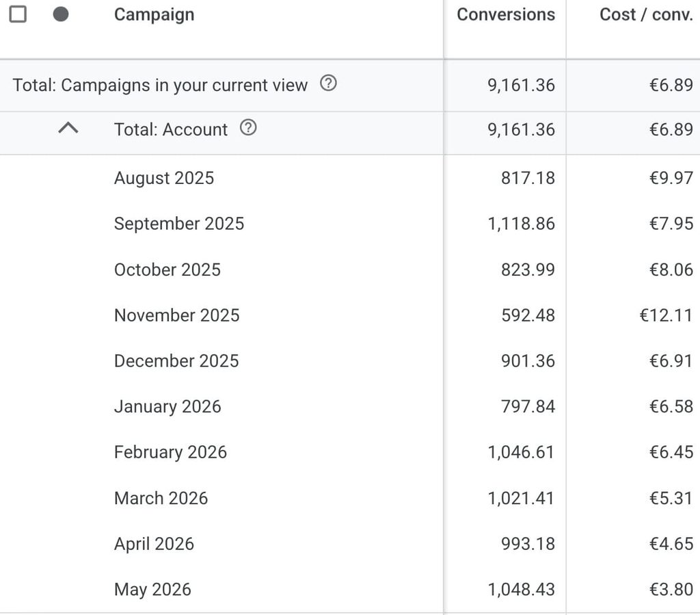
Task: Click the 1,046.61 conversions value
Action: point(522,452)
